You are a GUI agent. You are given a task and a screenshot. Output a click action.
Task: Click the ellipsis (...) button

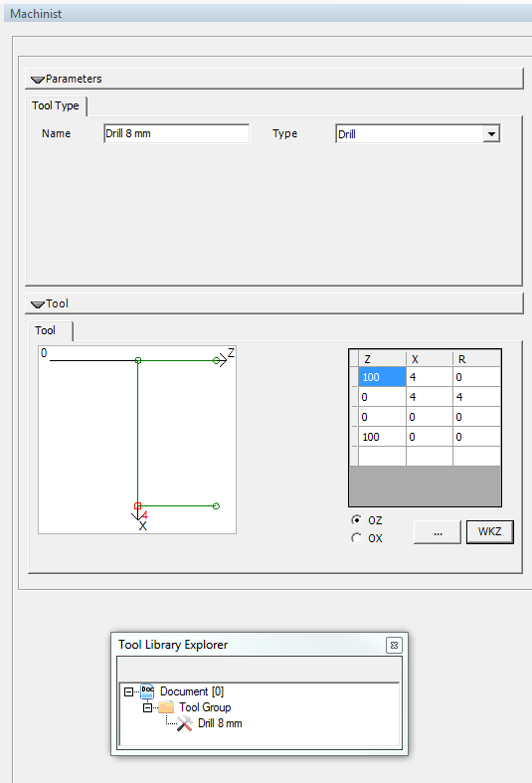438,532
